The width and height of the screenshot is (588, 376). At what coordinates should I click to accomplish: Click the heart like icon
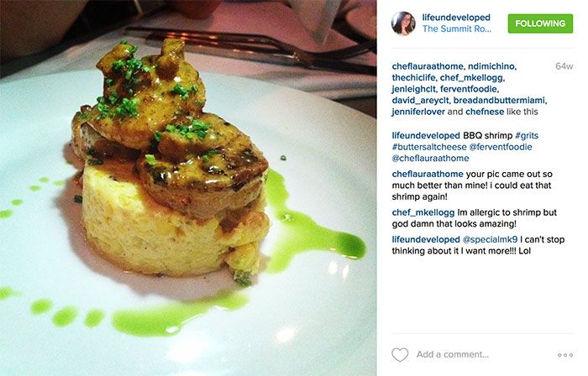point(400,354)
